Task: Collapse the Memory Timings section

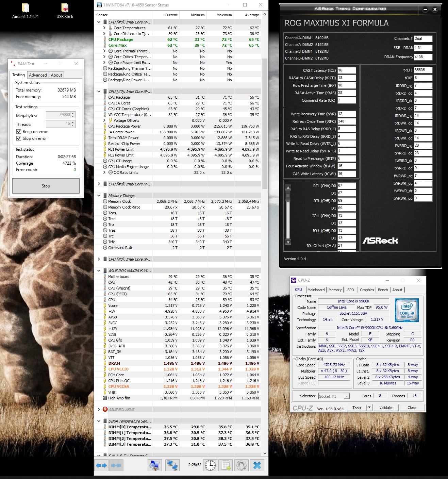Action: point(99,196)
